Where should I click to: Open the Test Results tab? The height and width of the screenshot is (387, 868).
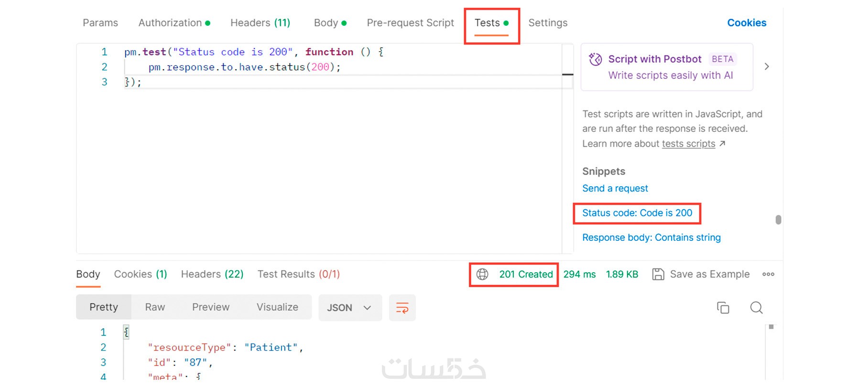pyautogui.click(x=298, y=274)
